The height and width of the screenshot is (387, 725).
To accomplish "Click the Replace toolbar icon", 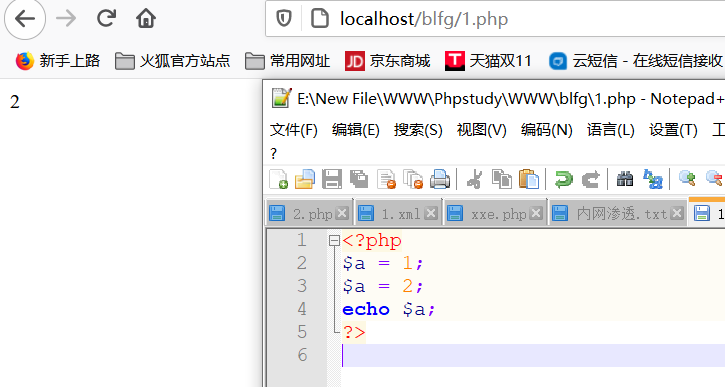I will [652, 179].
